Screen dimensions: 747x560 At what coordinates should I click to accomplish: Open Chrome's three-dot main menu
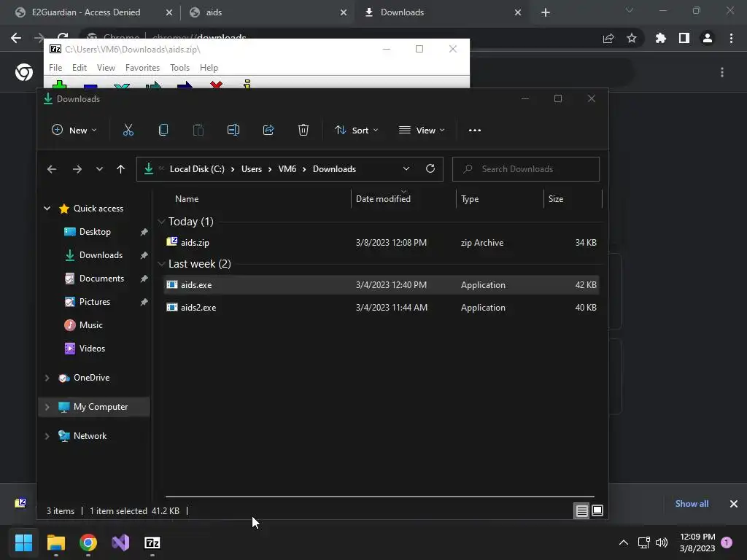(x=731, y=38)
